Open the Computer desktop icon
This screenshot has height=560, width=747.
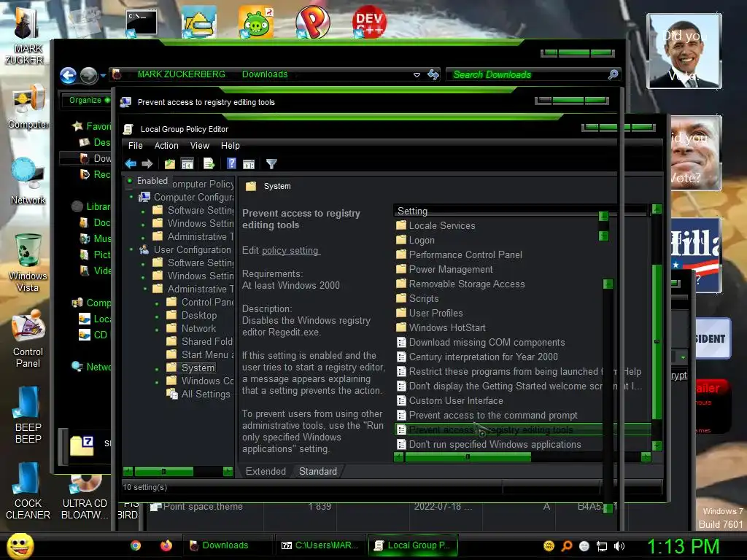pos(28,108)
